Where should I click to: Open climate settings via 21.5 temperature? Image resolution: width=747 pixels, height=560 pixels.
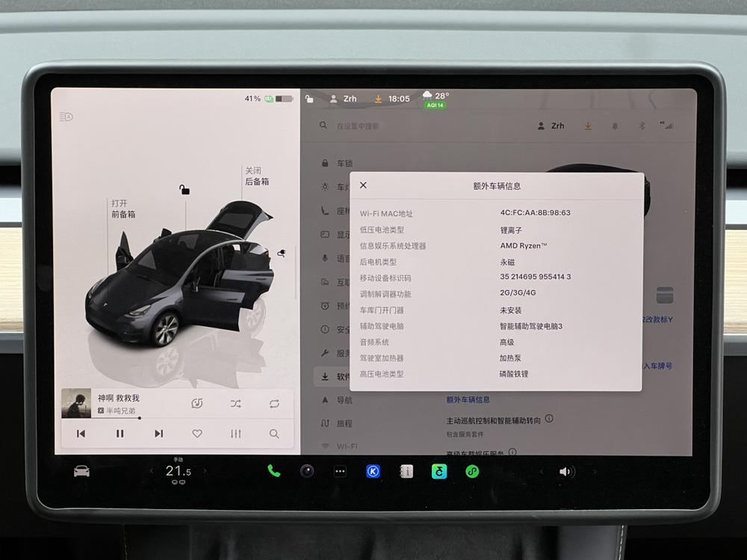pyautogui.click(x=179, y=471)
